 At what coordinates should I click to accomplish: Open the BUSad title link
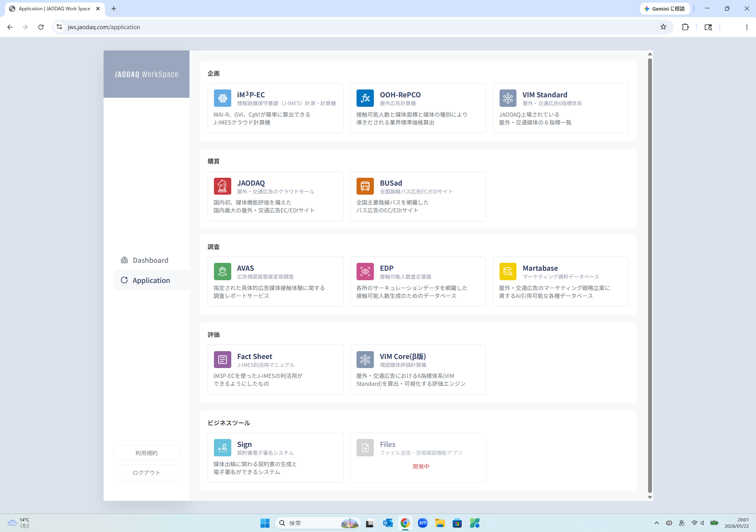pyautogui.click(x=391, y=183)
